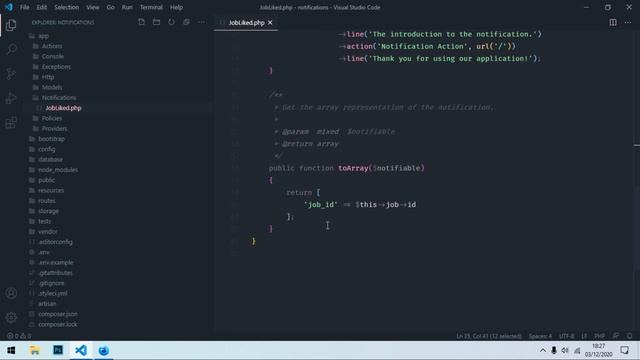
Task: Open Firefox from the taskbar
Action: [104, 351]
